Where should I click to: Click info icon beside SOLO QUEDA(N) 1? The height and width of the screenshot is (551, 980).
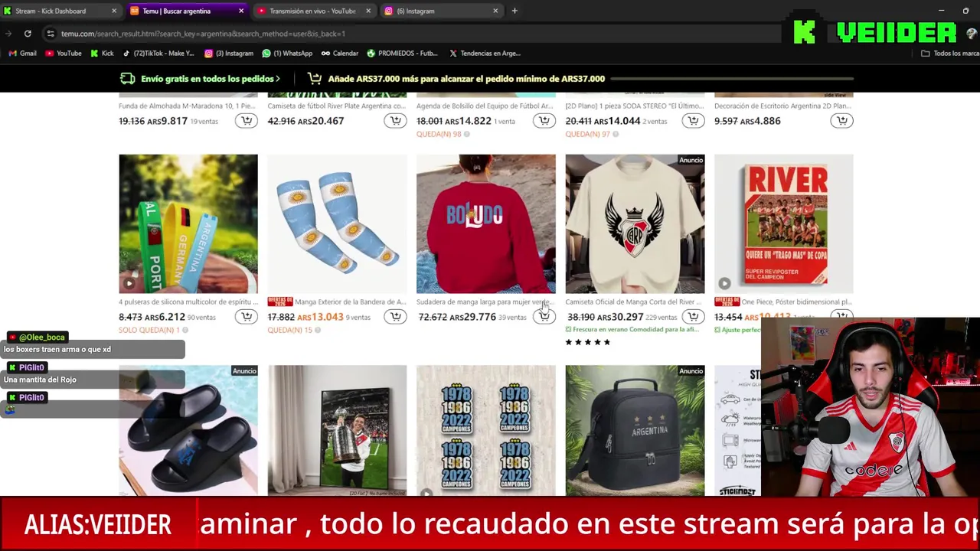coord(186,330)
